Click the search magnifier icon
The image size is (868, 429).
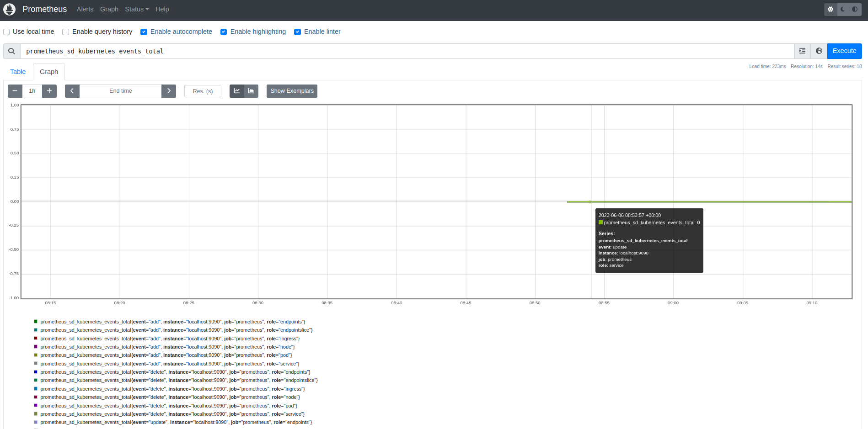click(x=12, y=51)
